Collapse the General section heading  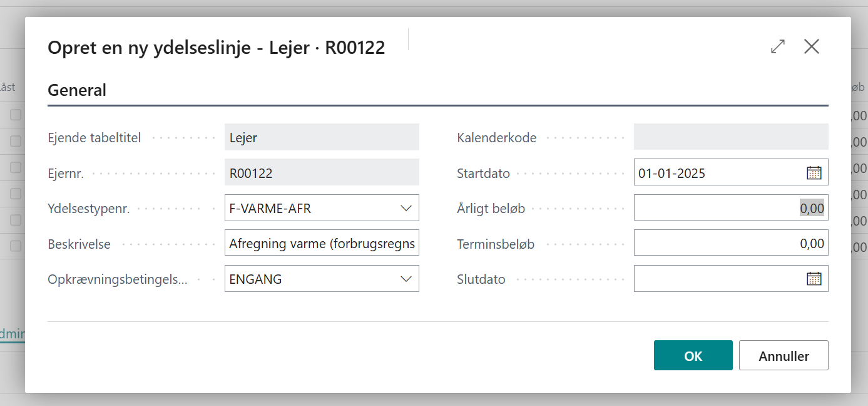click(77, 90)
